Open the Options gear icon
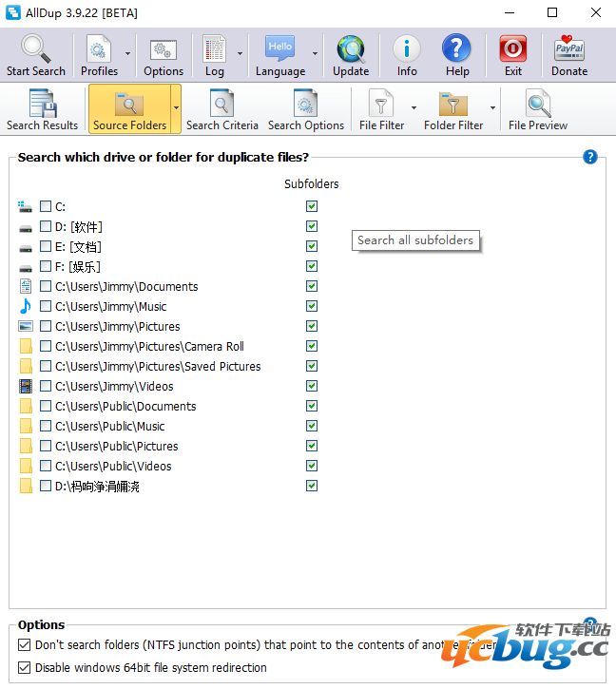This screenshot has width=616, height=689. click(x=164, y=49)
